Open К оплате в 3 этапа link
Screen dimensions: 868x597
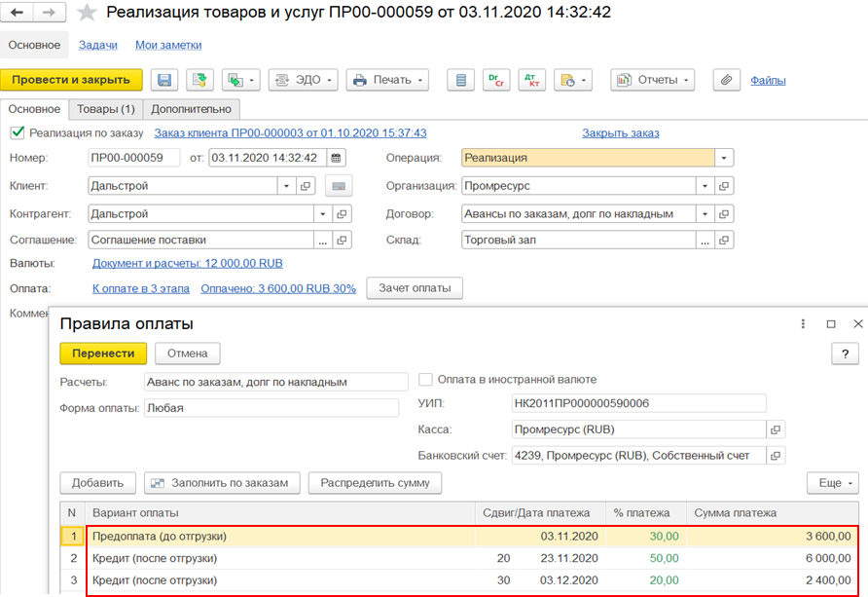(141, 289)
